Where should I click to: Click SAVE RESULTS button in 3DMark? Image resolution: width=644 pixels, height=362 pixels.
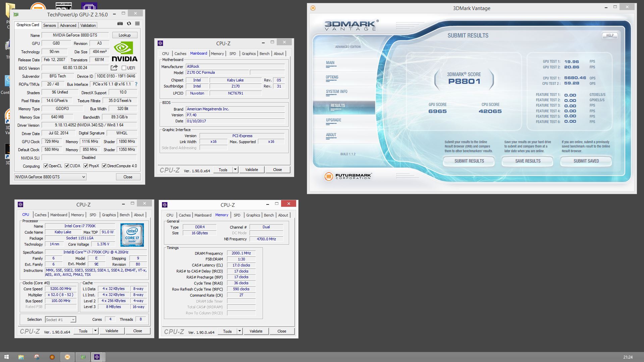click(528, 161)
